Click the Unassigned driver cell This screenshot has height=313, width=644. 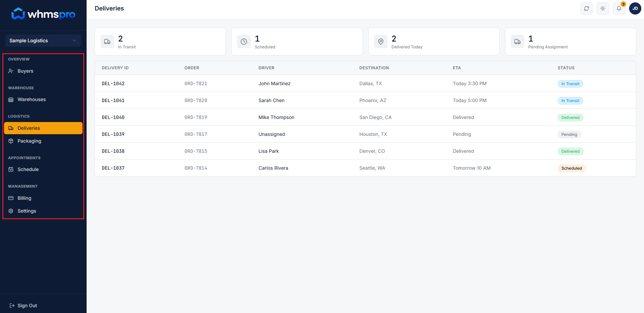[x=272, y=134]
